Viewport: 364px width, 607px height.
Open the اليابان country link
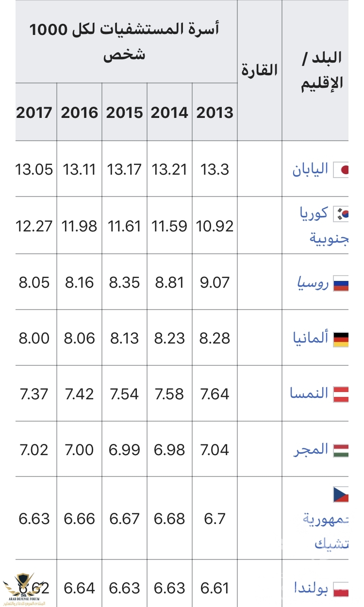310,170
